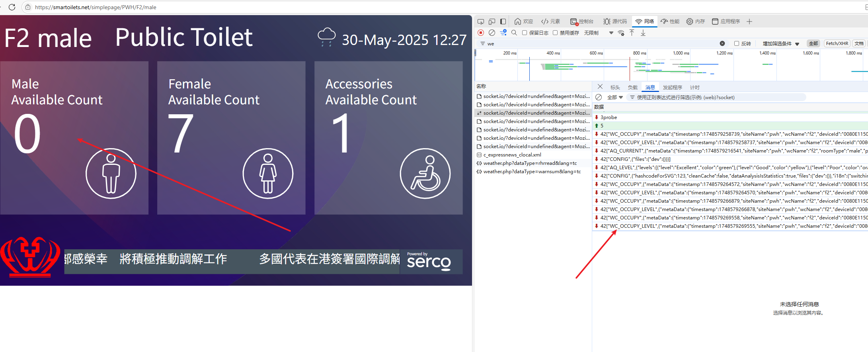Click the red hospital authority logo
The image size is (868, 352).
[31, 257]
